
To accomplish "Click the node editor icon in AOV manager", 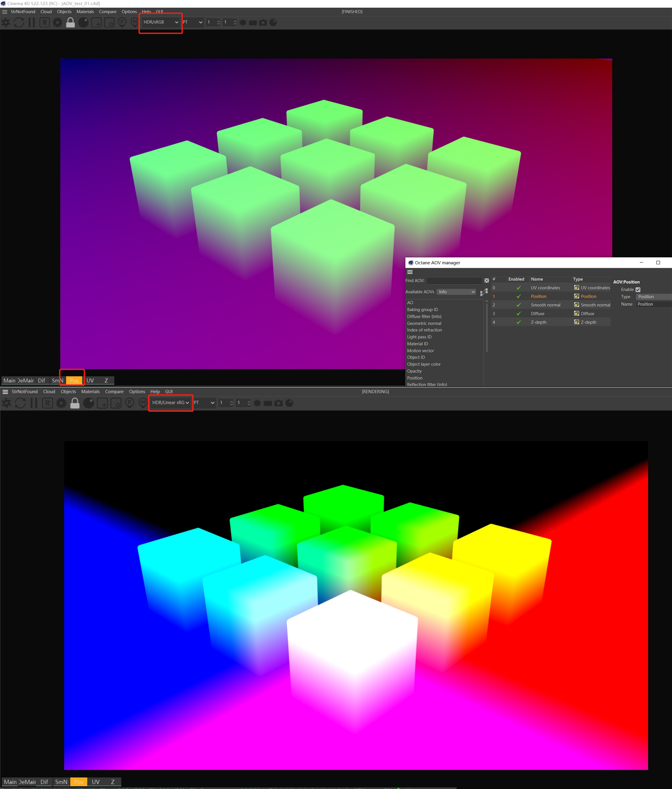I will (484, 292).
